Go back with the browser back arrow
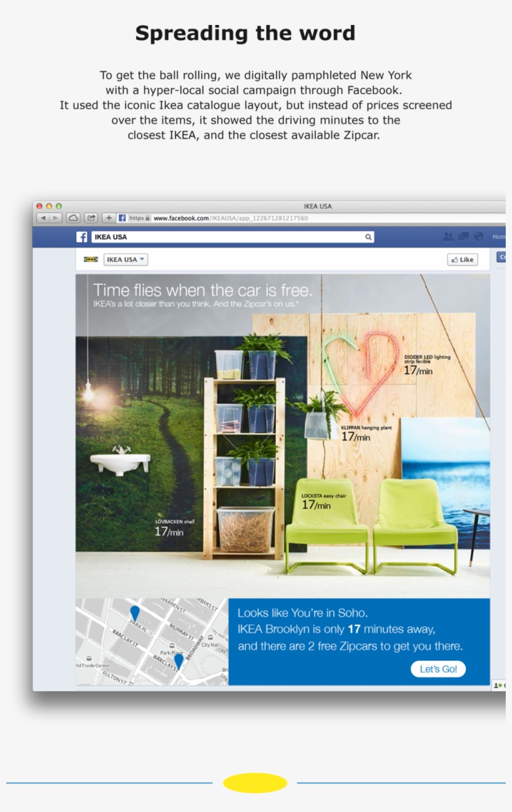 pyautogui.click(x=42, y=218)
